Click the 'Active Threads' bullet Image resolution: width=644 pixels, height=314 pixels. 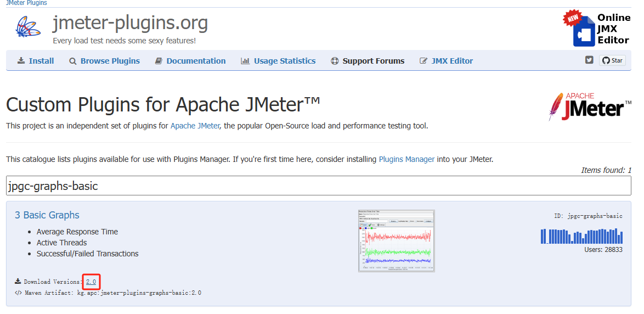click(x=61, y=243)
